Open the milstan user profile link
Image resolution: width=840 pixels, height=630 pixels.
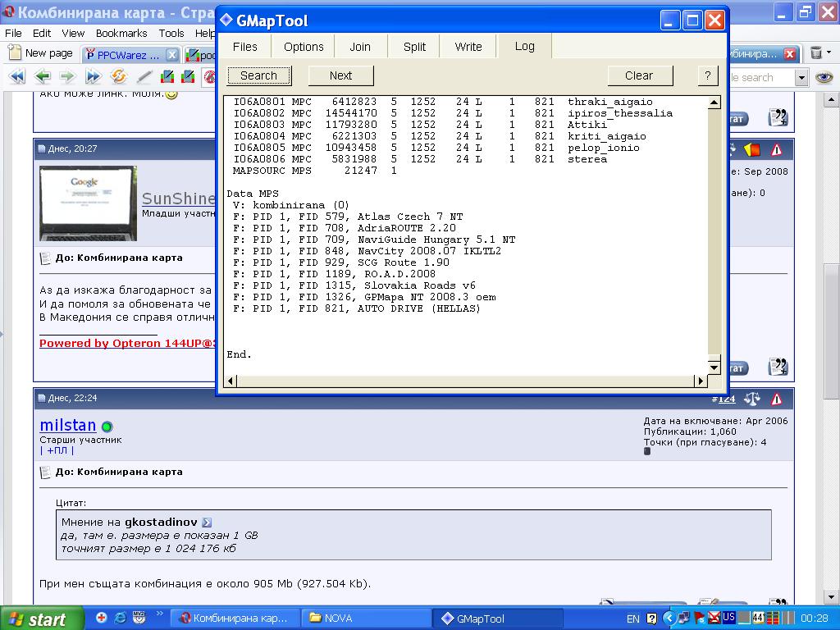pos(68,426)
